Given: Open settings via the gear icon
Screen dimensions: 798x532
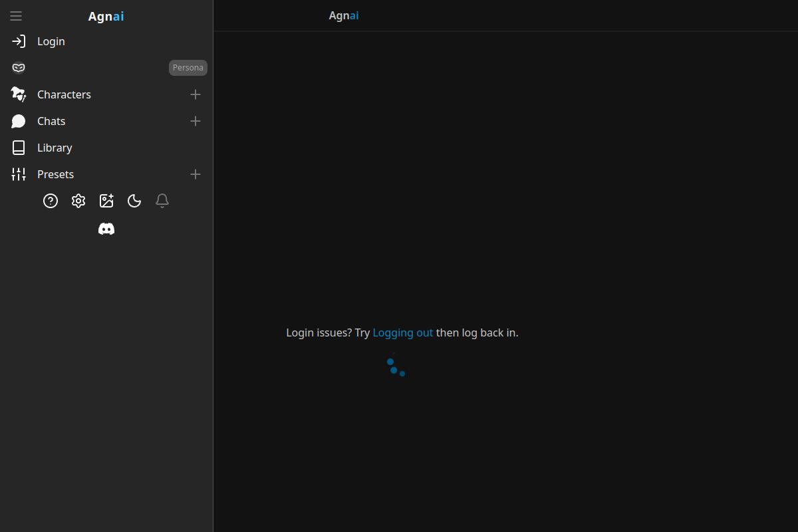Looking at the screenshot, I should (x=78, y=201).
